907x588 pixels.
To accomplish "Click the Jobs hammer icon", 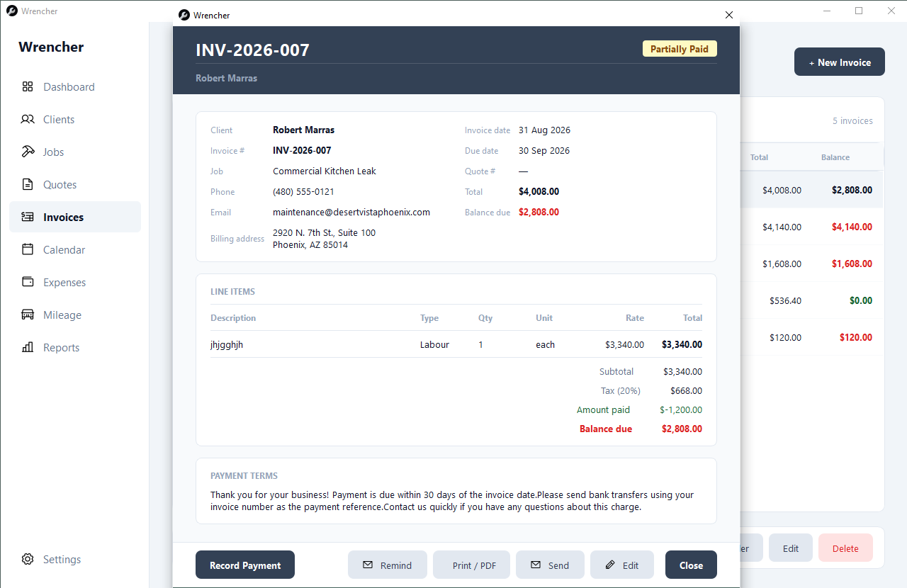I will pyautogui.click(x=28, y=152).
